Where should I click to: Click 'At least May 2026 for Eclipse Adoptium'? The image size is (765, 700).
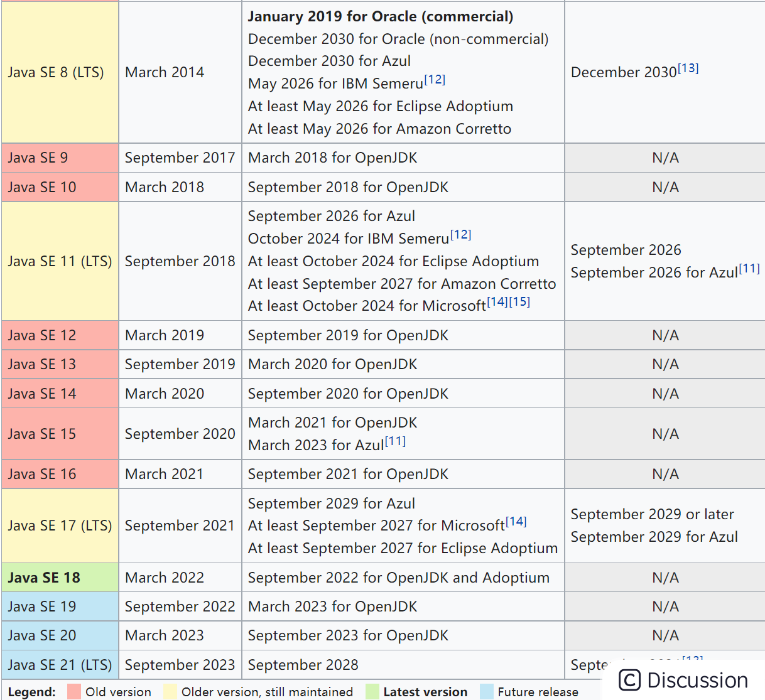[x=381, y=106]
